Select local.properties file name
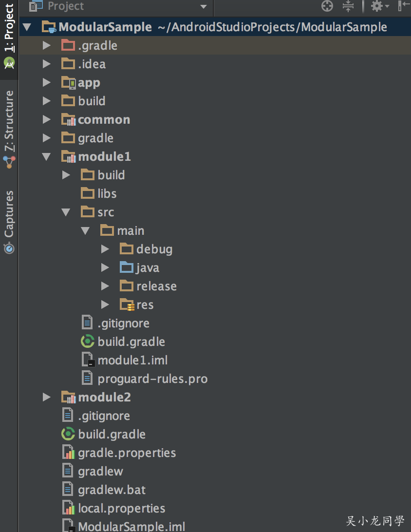 pyautogui.click(x=121, y=508)
